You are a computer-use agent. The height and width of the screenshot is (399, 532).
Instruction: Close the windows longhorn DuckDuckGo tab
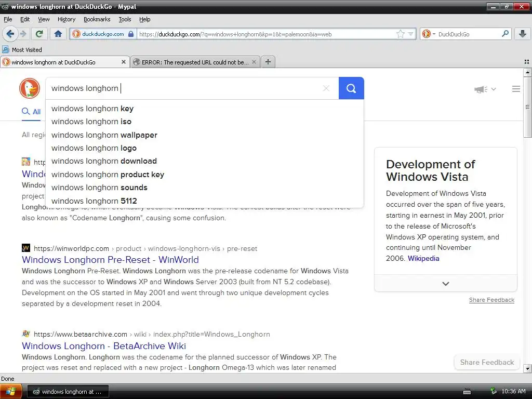click(x=124, y=62)
